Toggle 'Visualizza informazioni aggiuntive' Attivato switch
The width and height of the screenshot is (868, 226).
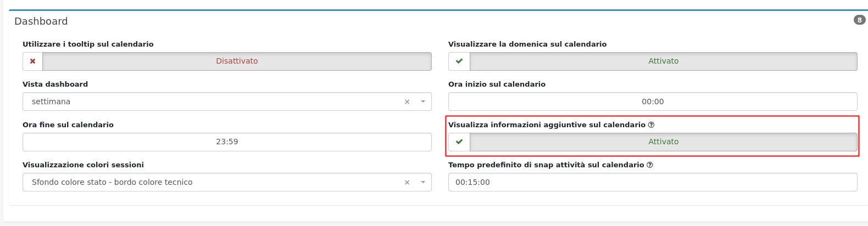click(x=663, y=142)
